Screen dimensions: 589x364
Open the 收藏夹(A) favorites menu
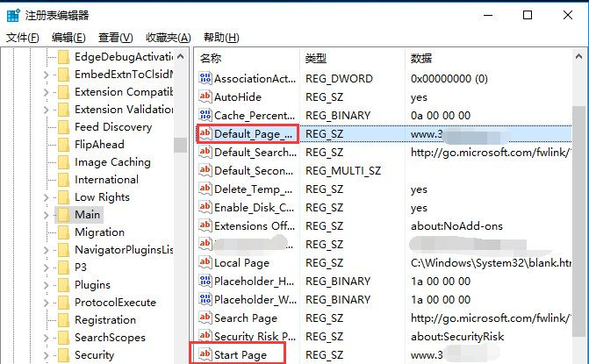click(168, 38)
